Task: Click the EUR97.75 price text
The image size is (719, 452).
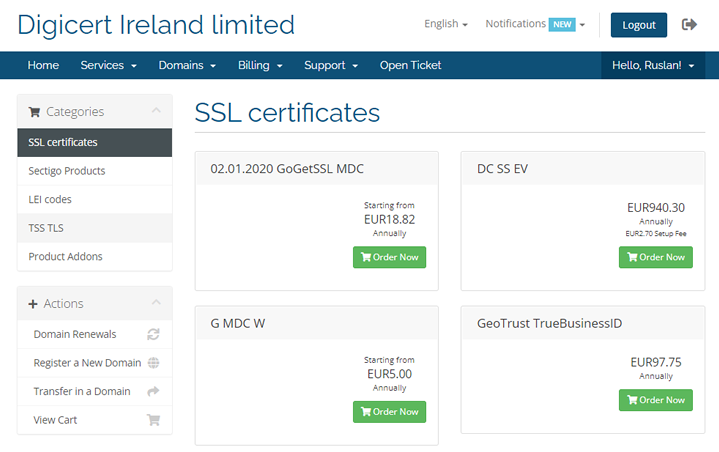Action: pos(656,362)
